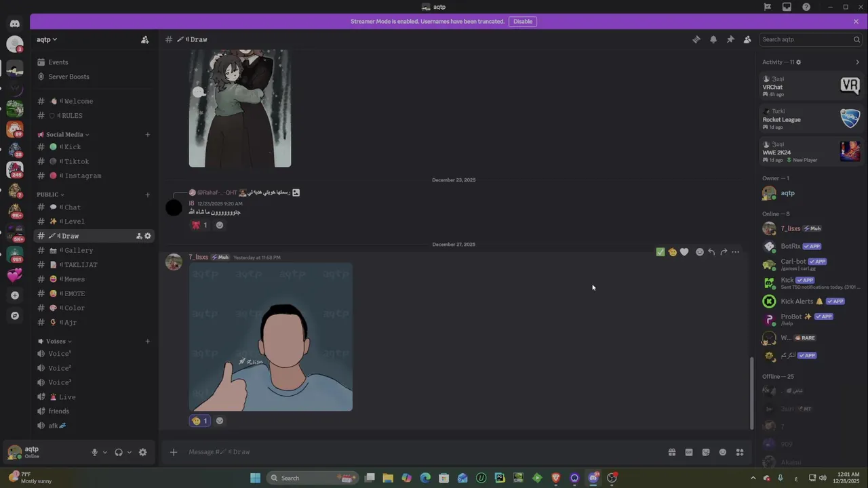Open notification settings bell icon
Screen dimensions: 868x488
tap(713, 39)
